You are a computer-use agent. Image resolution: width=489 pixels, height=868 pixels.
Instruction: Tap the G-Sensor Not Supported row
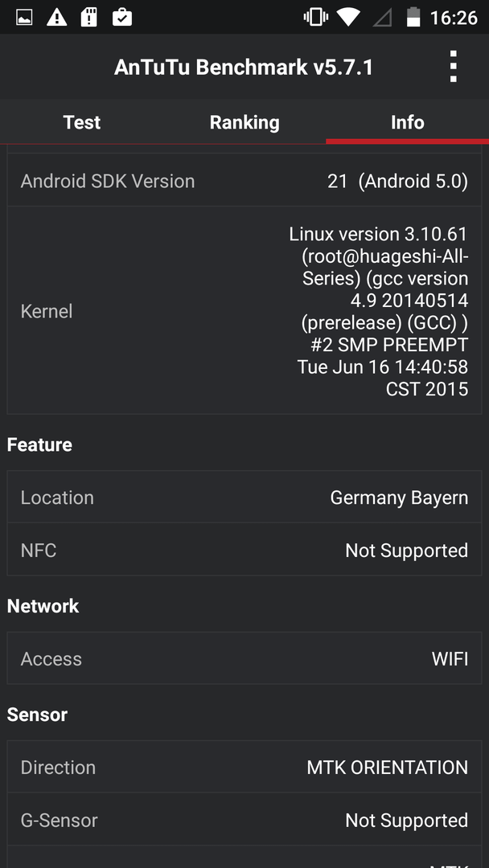pos(244,820)
